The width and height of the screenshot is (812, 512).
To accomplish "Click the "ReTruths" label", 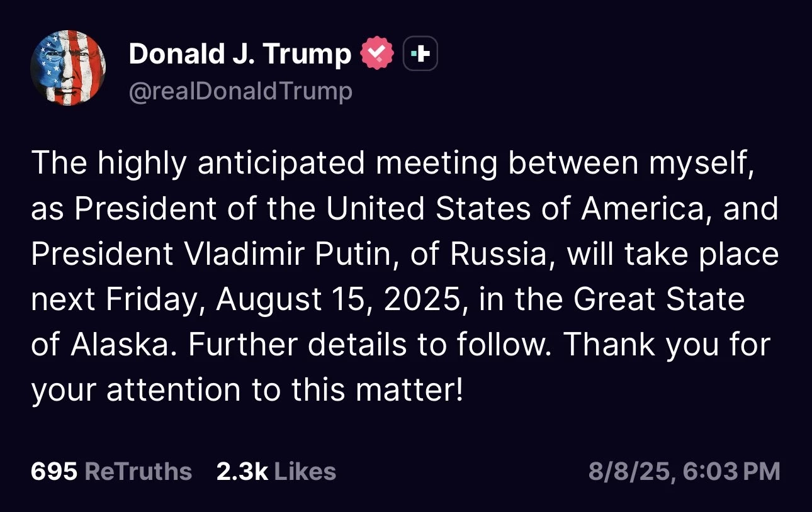I will coord(138,471).
